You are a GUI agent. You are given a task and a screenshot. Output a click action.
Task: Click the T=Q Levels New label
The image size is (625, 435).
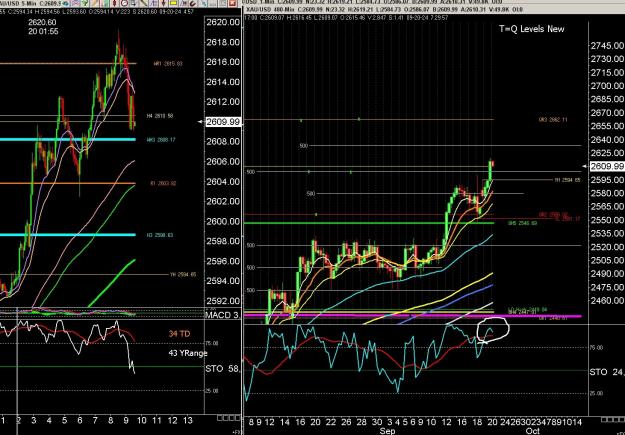coord(531,29)
